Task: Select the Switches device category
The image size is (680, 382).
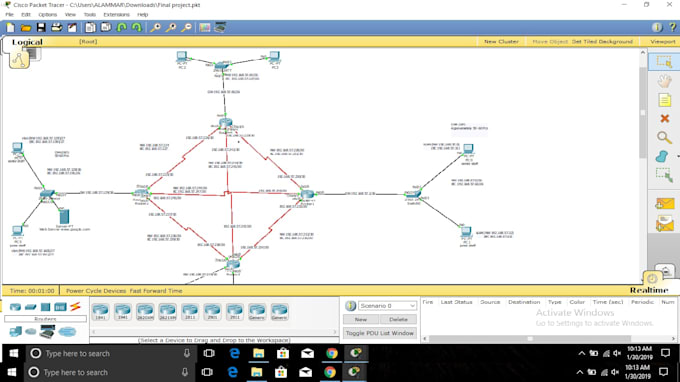Action: point(30,307)
